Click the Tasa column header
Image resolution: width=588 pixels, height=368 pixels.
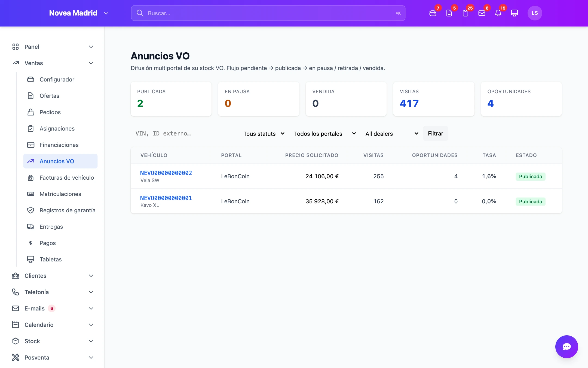point(489,155)
